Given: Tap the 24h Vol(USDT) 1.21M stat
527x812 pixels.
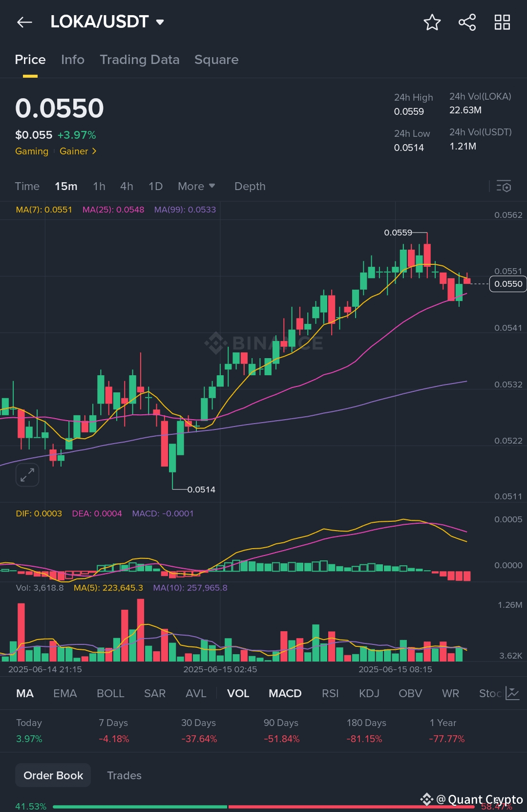Looking at the screenshot, I should tap(481, 139).
